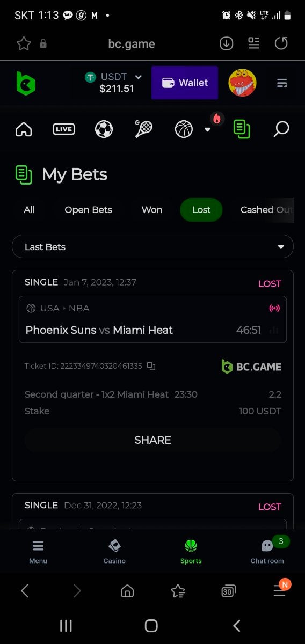Open the Chat room icon
The width and height of the screenshot is (305, 644).
click(x=267, y=552)
